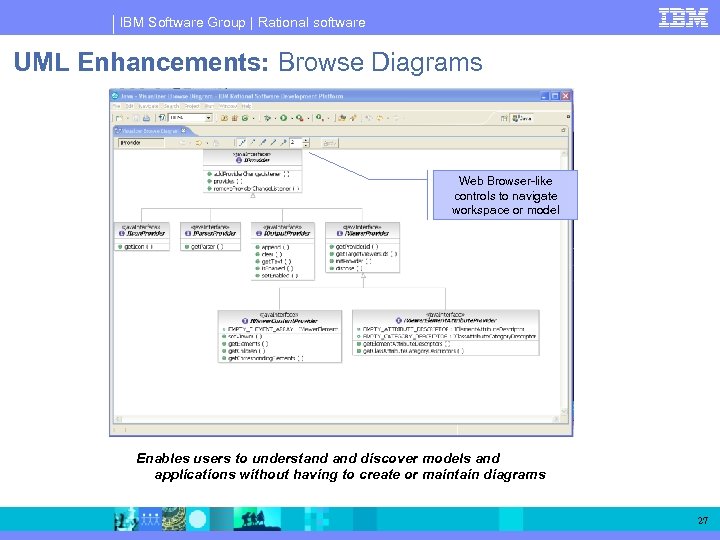Open the Search menu
720x540 pixels.
tap(171, 106)
